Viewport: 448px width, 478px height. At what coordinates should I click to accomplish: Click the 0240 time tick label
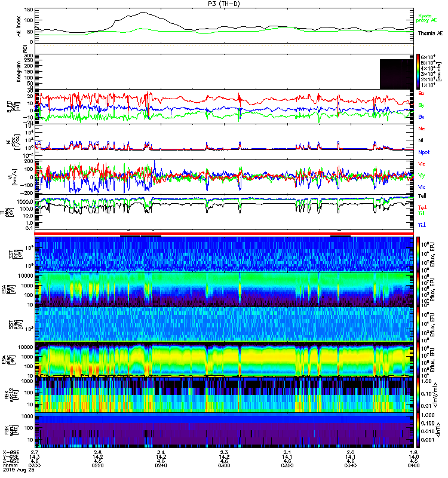161,465
